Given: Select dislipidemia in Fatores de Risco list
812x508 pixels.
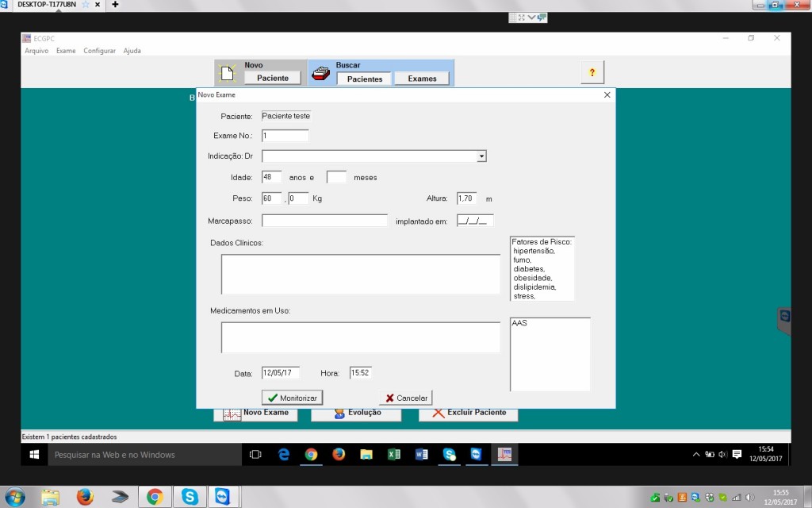Looking at the screenshot, I should click(x=534, y=287).
